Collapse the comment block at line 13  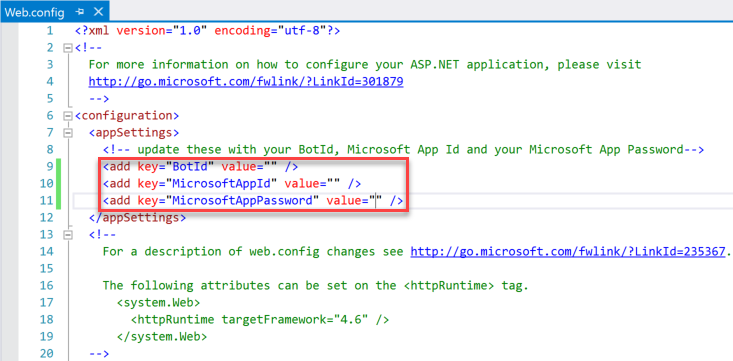[x=68, y=235]
